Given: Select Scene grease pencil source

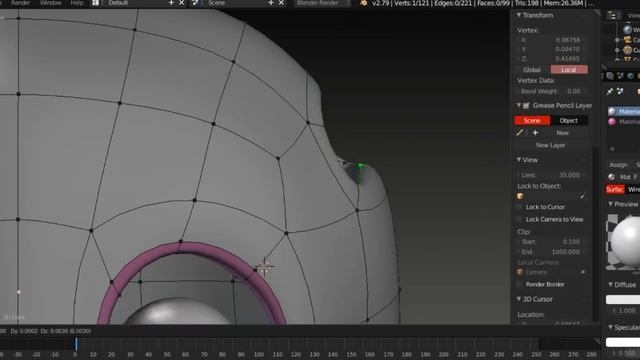Looking at the screenshot, I should [x=532, y=120].
